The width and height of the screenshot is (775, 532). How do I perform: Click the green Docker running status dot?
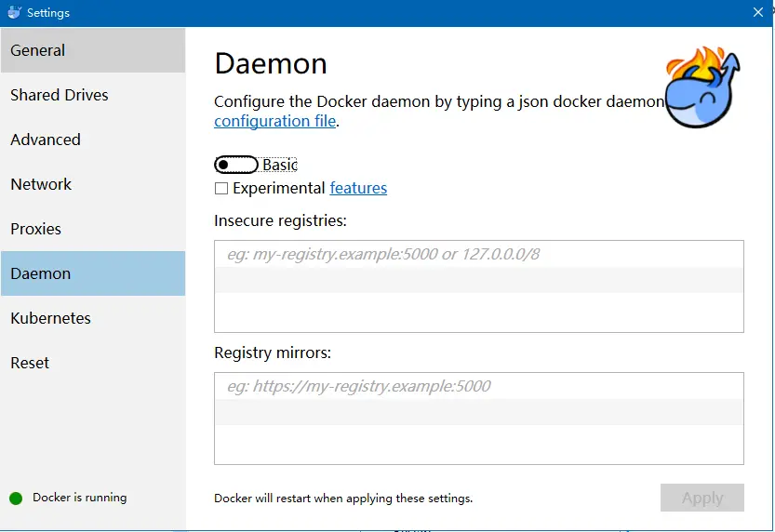(x=16, y=498)
